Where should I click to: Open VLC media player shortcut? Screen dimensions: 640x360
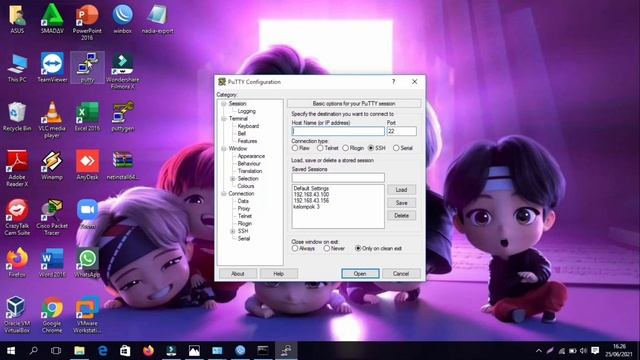coord(52,120)
